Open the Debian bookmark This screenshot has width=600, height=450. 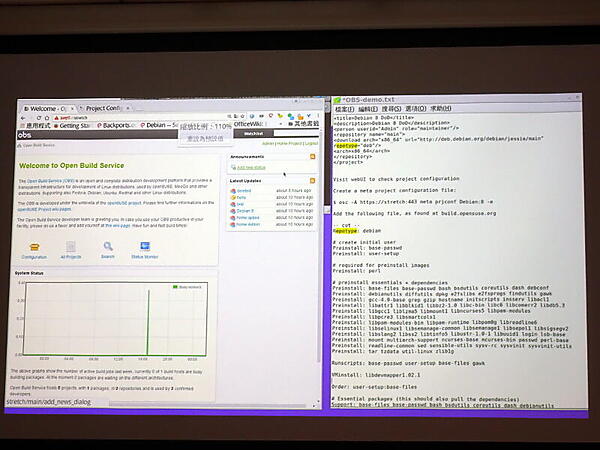(159, 125)
